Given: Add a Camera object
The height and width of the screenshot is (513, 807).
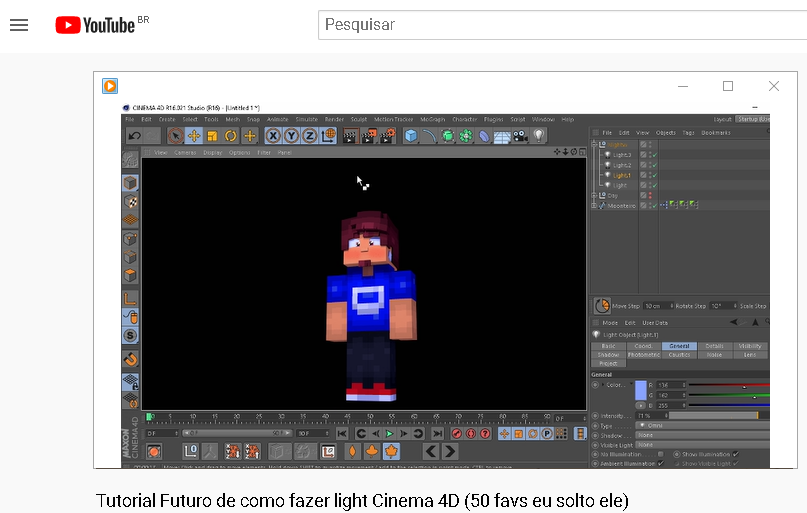Looking at the screenshot, I should pyautogui.click(x=520, y=136).
